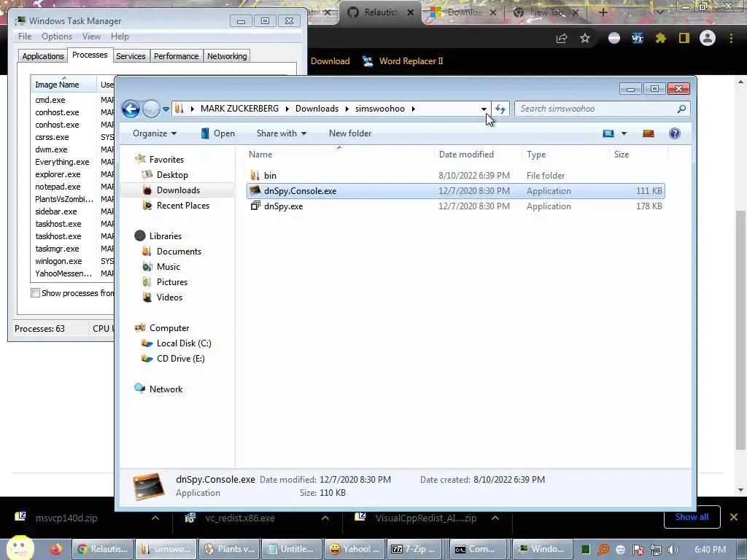The width and height of the screenshot is (747, 560).
Task: Click the share icon in Chrome toolbar
Action: (x=562, y=38)
